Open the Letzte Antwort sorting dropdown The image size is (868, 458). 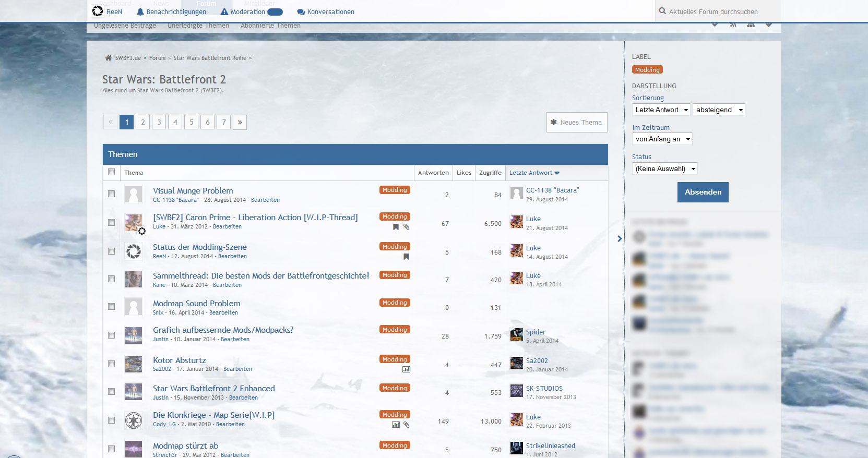(x=661, y=110)
